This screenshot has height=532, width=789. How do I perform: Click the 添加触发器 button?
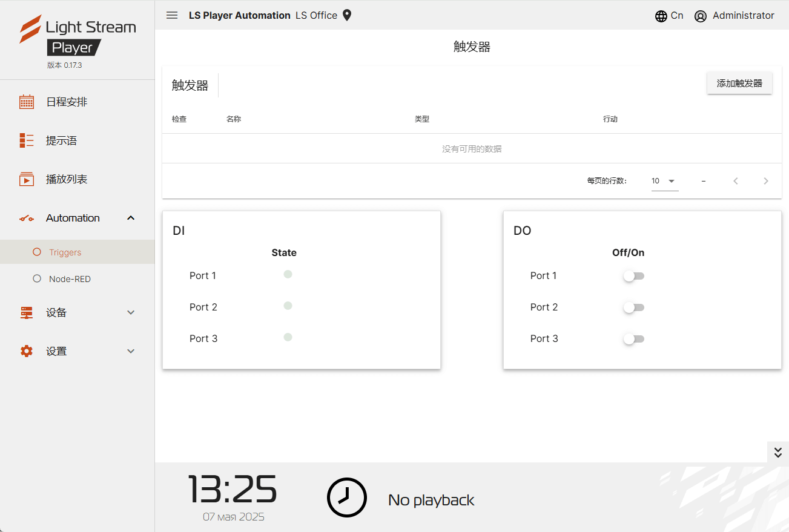click(x=739, y=84)
